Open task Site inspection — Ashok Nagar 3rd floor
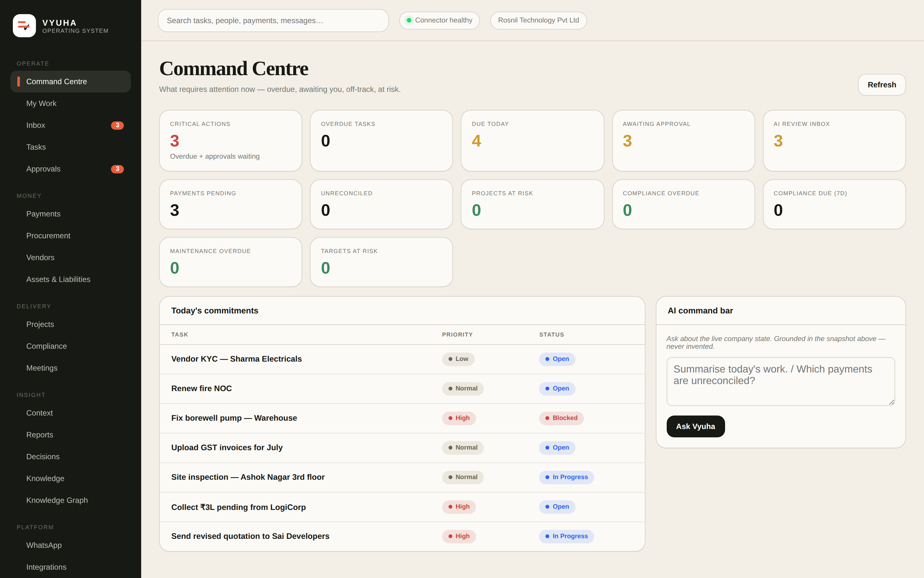 (402, 477)
